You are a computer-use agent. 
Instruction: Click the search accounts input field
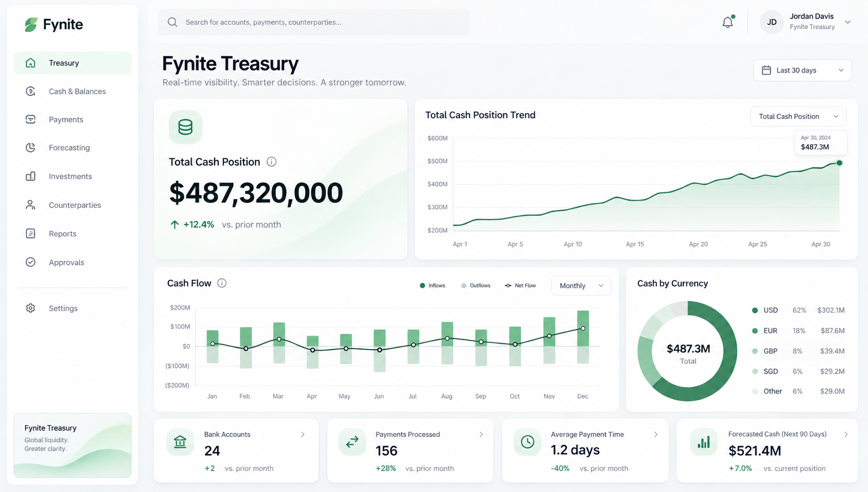click(x=314, y=22)
